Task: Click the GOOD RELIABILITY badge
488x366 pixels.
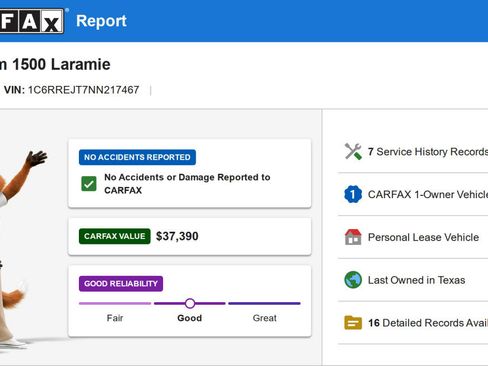Action: click(x=121, y=284)
